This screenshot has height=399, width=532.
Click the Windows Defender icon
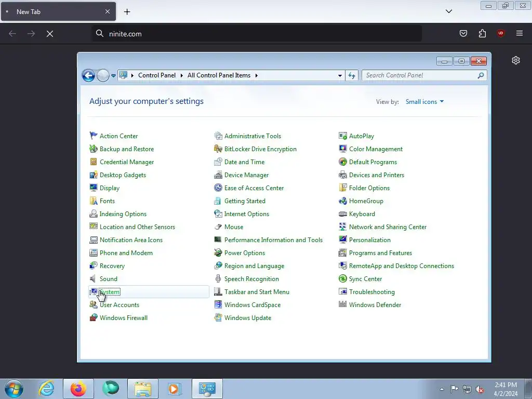343,304
